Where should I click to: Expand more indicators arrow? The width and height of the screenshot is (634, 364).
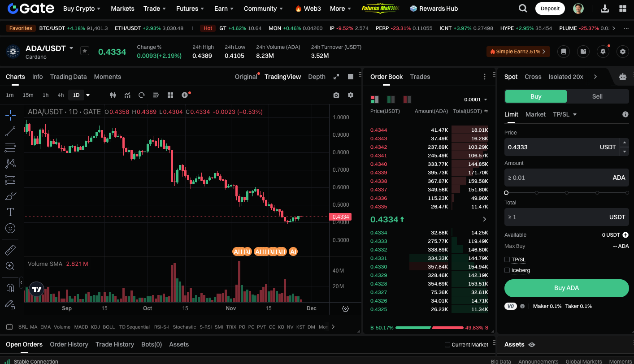[x=333, y=327]
